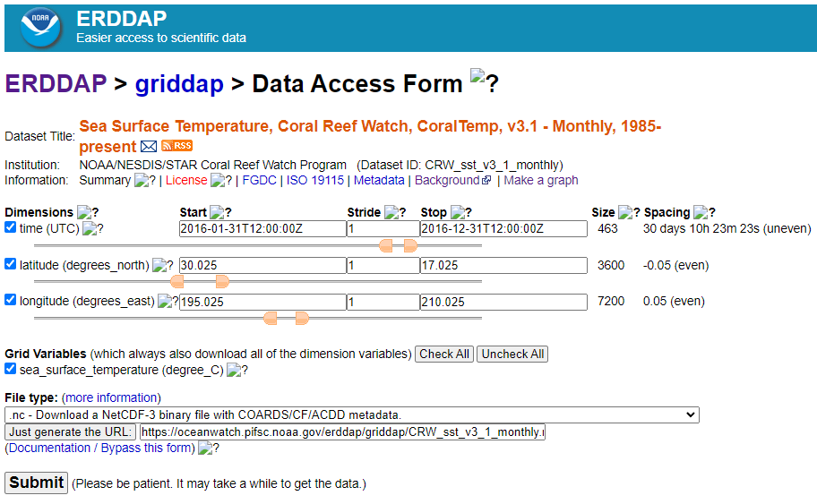Click help icon after sea_surface_temperature variable
This screenshot has height=504, width=817.
237,370
